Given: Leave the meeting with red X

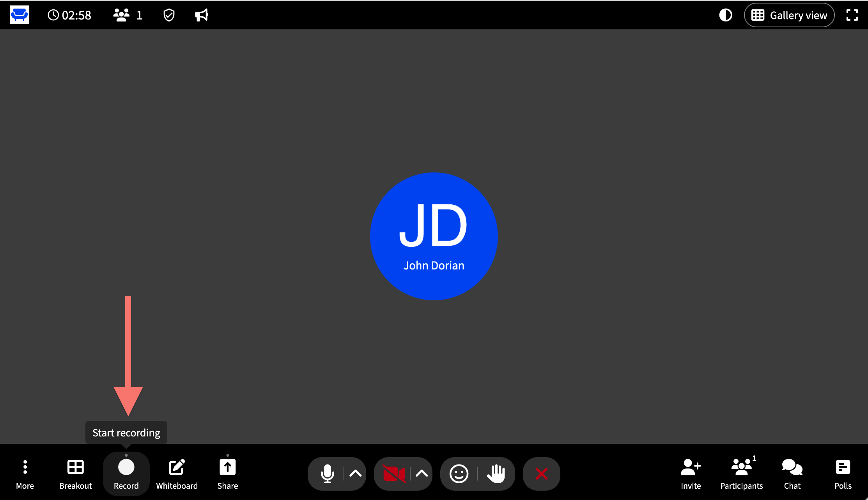Looking at the screenshot, I should (x=541, y=474).
